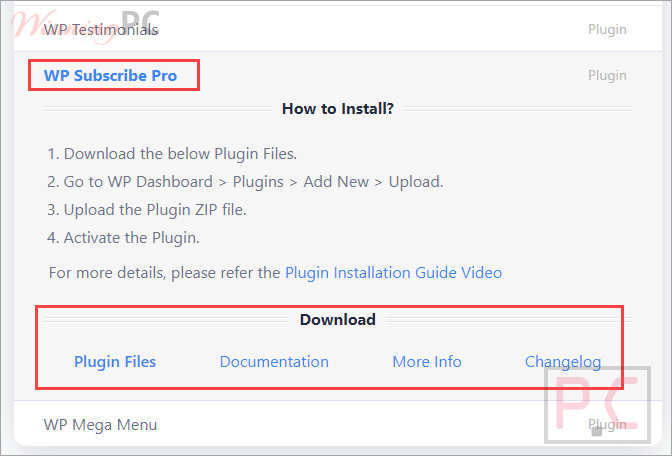Click step two about WP Dashboard Plugins
The image size is (672, 456).
pos(245,182)
